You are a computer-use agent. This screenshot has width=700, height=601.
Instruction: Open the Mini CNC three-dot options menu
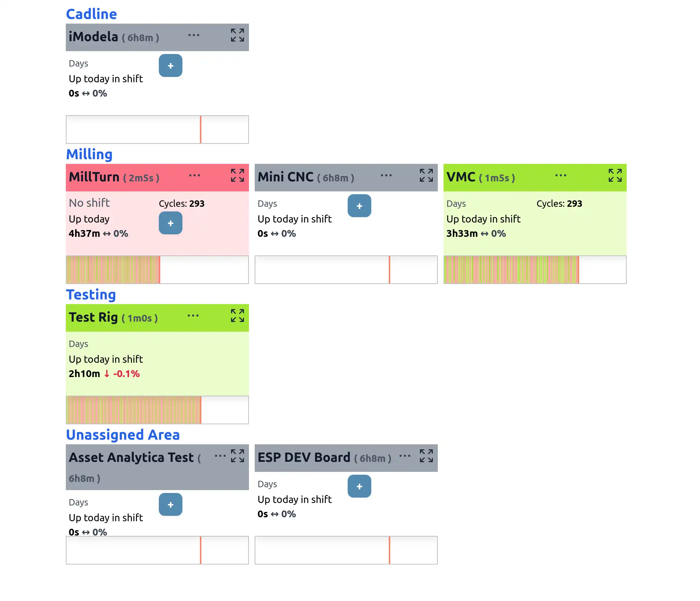coord(386,176)
